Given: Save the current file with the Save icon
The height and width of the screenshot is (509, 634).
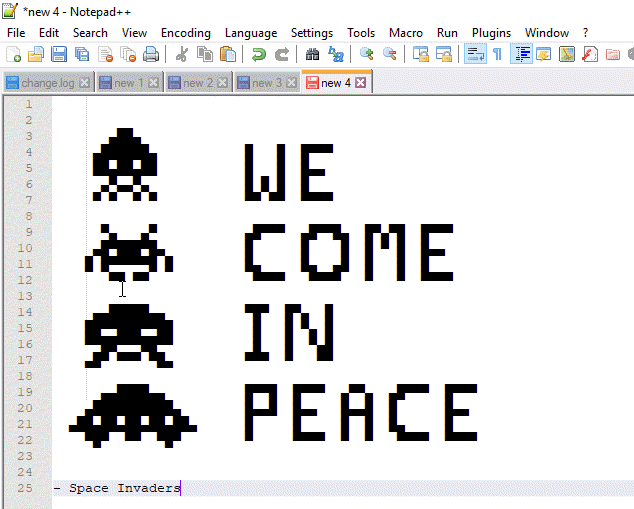Looking at the screenshot, I should pyautogui.click(x=59, y=54).
